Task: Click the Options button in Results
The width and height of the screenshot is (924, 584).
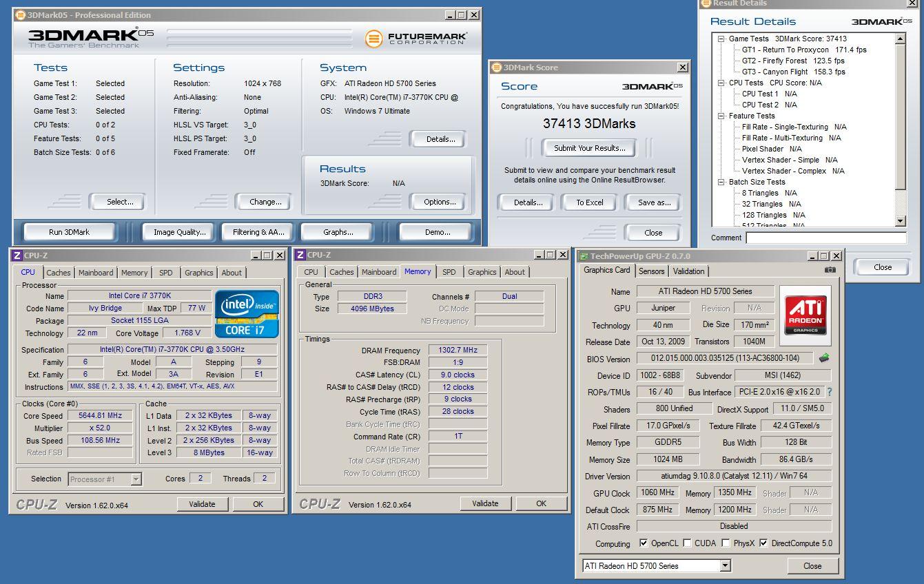Action: point(440,202)
